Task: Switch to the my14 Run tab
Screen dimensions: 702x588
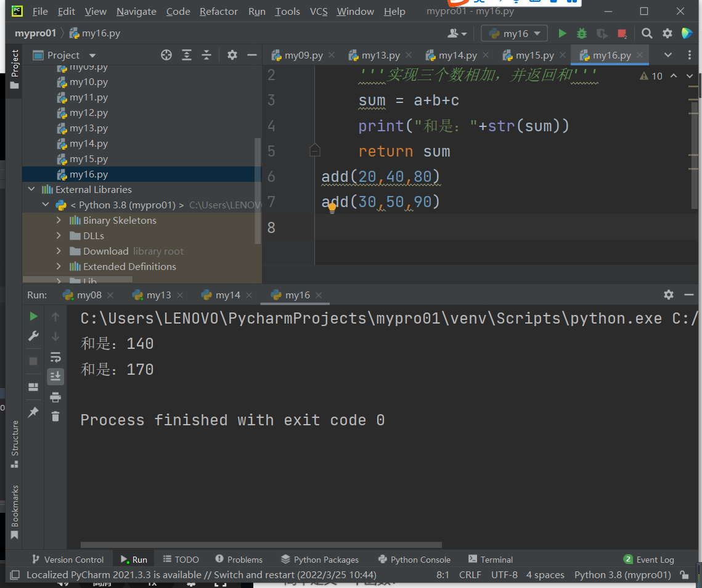Action: tap(228, 295)
